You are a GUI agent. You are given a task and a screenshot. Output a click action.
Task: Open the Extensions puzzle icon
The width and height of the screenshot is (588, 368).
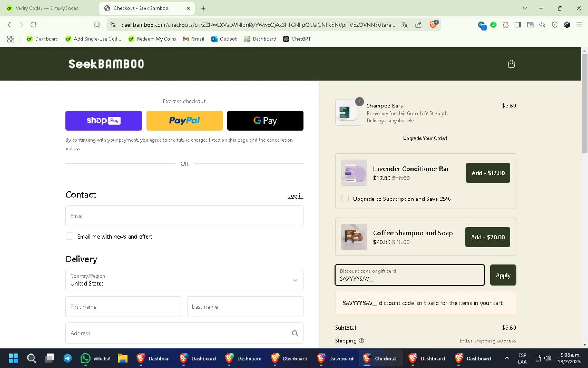pyautogui.click(x=506, y=25)
